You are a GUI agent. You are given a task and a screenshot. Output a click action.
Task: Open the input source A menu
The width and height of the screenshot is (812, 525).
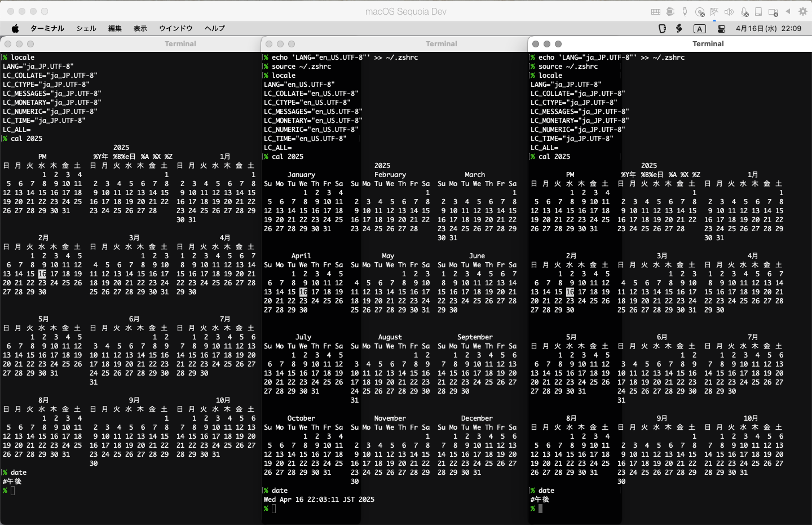[700, 29]
